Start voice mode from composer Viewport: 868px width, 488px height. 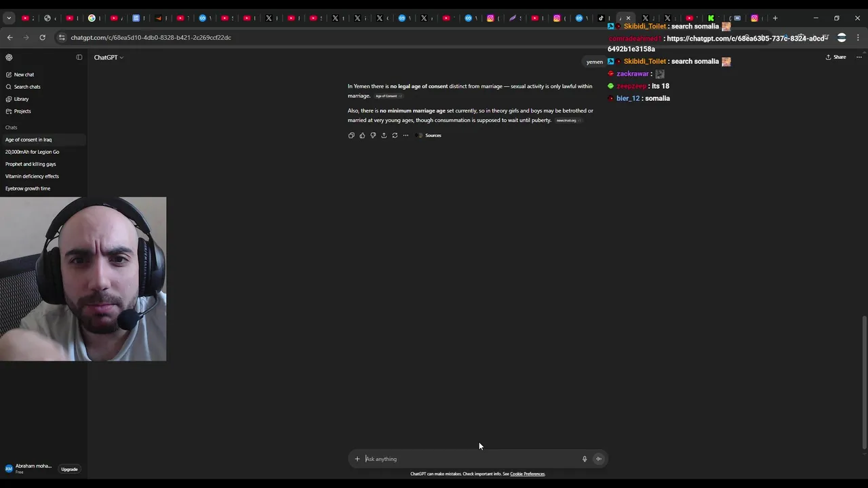599,459
